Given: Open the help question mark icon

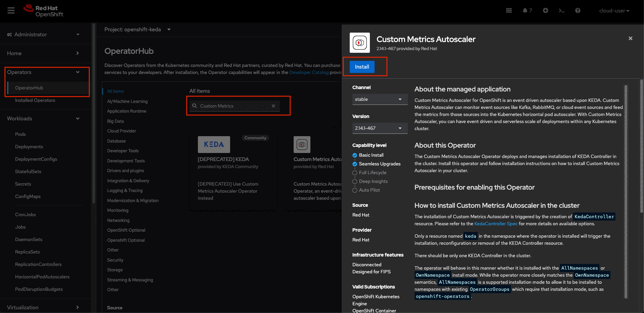Looking at the screenshot, I should pos(577,11).
